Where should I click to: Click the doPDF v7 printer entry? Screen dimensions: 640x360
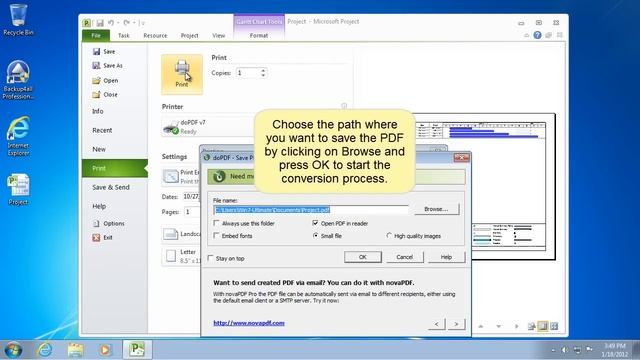[x=208, y=127]
